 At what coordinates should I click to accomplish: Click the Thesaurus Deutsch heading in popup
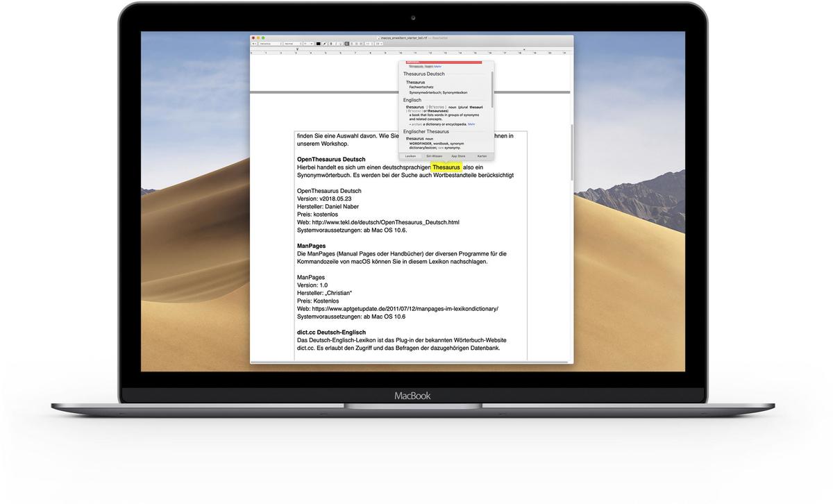pos(424,74)
